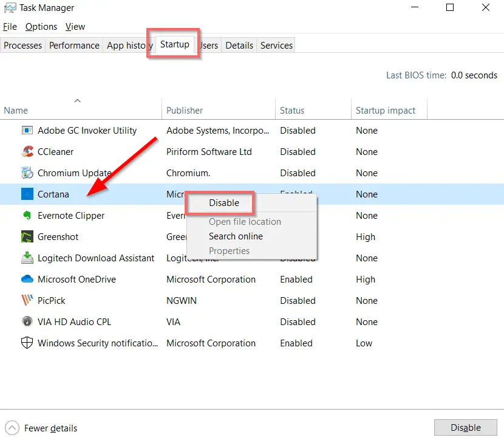This screenshot has height=446, width=504.
Task: Click Piriform Software Ltd publisher cell
Action: click(209, 151)
